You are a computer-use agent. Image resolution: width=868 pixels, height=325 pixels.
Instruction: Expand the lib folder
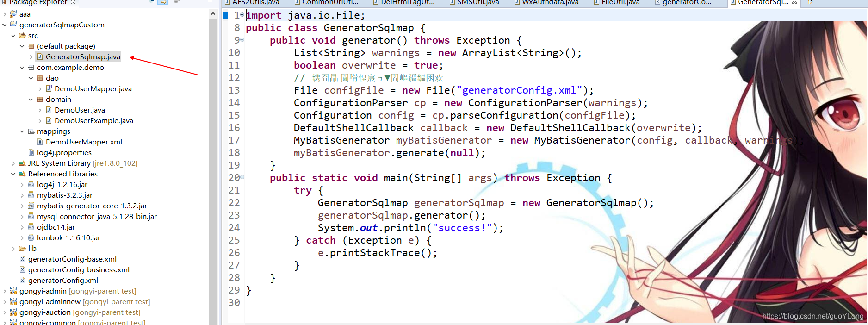(13, 248)
